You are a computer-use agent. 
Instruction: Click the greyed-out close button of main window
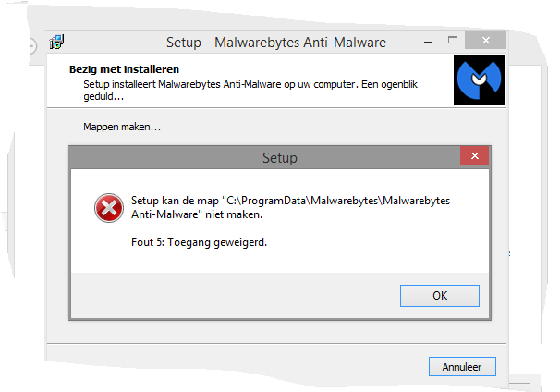tap(485, 40)
